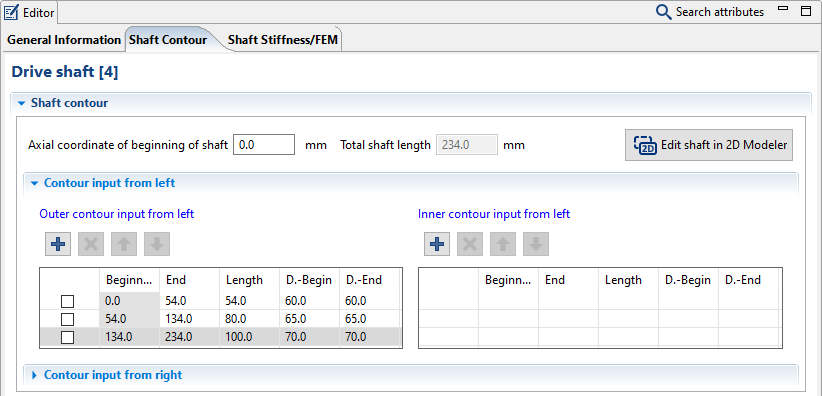Maximize the Editor panel

tap(806, 11)
